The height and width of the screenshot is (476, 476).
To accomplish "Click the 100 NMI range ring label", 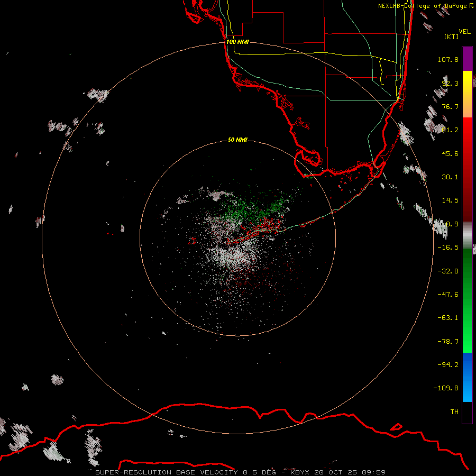I will (237, 42).
